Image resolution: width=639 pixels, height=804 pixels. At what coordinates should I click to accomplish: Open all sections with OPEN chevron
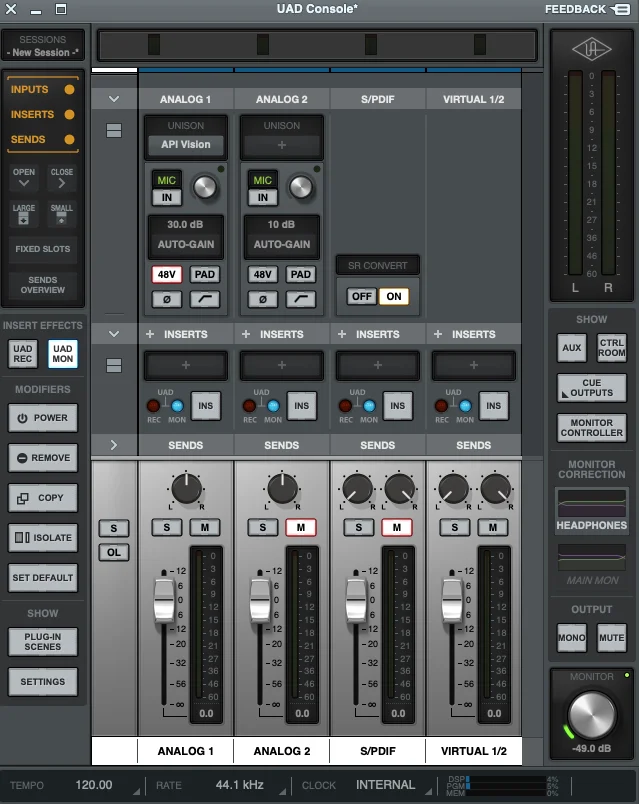pyautogui.click(x=24, y=177)
